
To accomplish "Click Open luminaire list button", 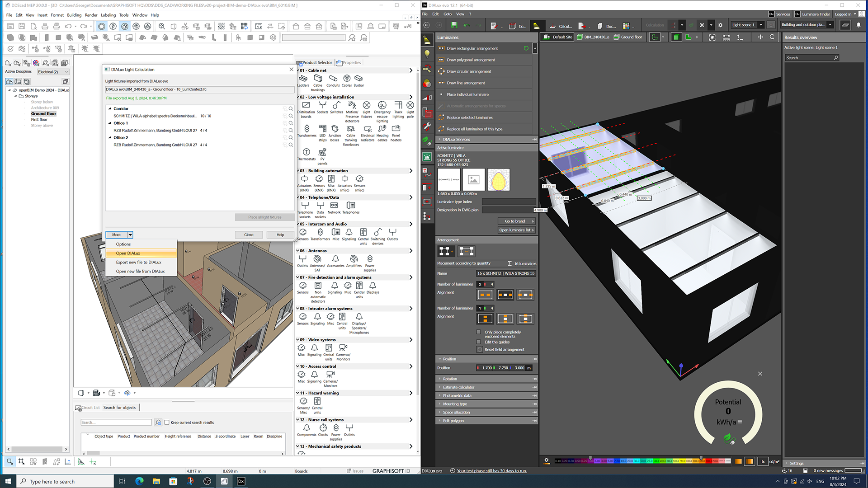I will (517, 230).
